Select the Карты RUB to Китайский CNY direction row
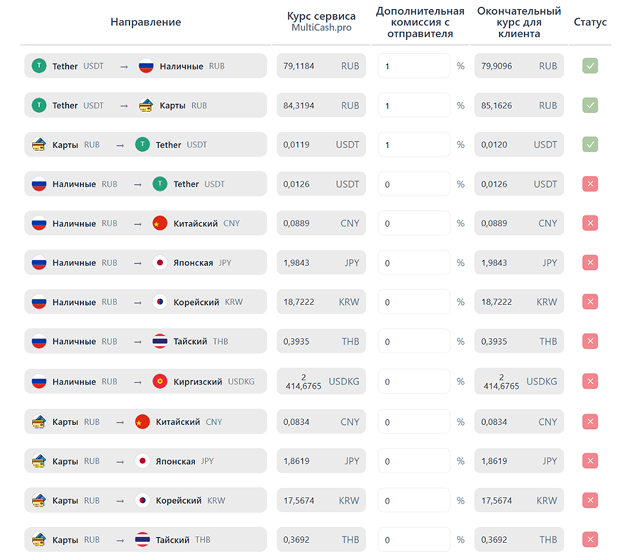Image resolution: width=626 pixels, height=558 pixels. (x=146, y=422)
